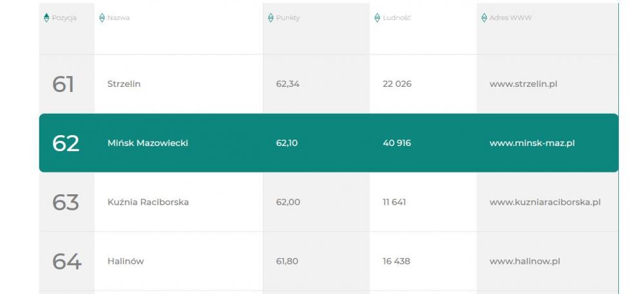Click the Nazwa column header text
Image resolution: width=644 pixels, height=294 pixels.
coord(118,18)
